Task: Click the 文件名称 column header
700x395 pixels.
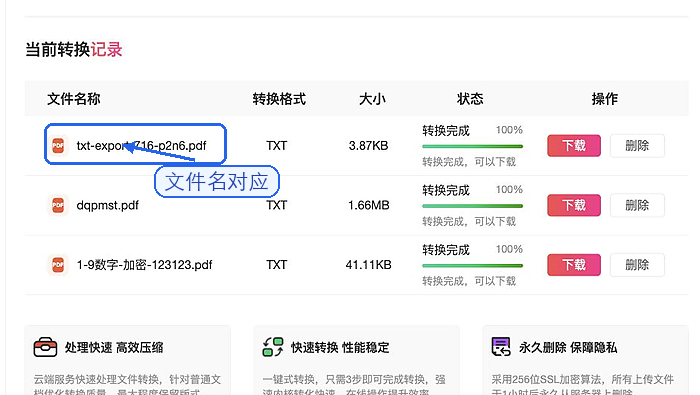Action: 74,99
